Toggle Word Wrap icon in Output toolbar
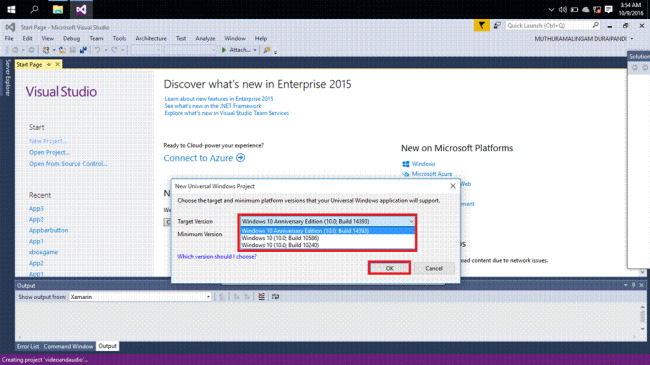The height and width of the screenshot is (365, 650). (275, 297)
